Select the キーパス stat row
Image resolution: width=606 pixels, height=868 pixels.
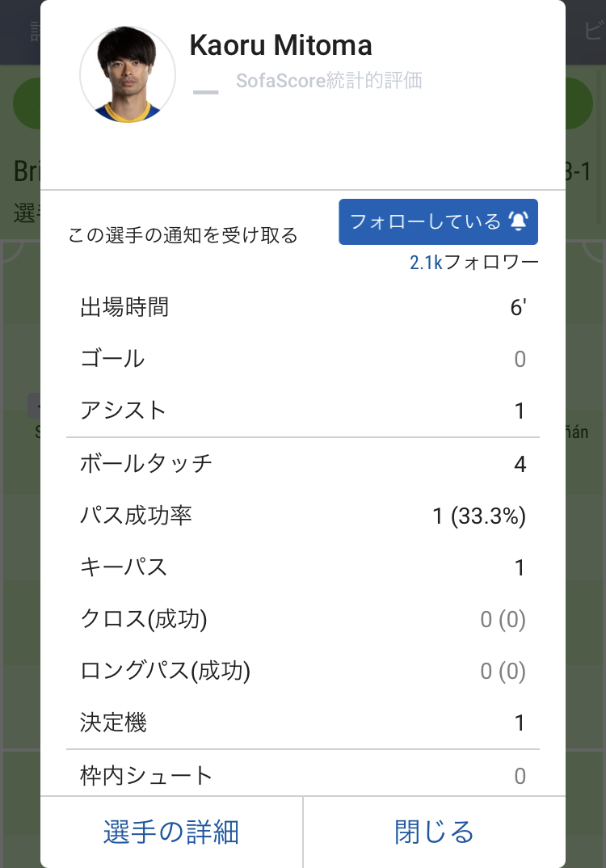[303, 567]
